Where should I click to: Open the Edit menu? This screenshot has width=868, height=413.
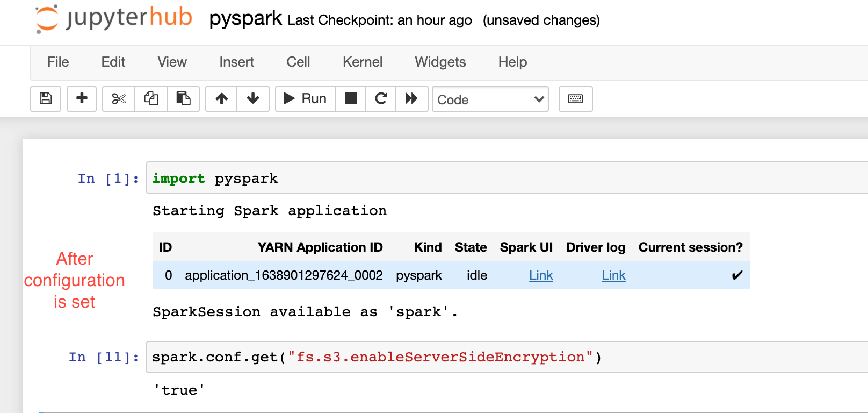point(113,62)
